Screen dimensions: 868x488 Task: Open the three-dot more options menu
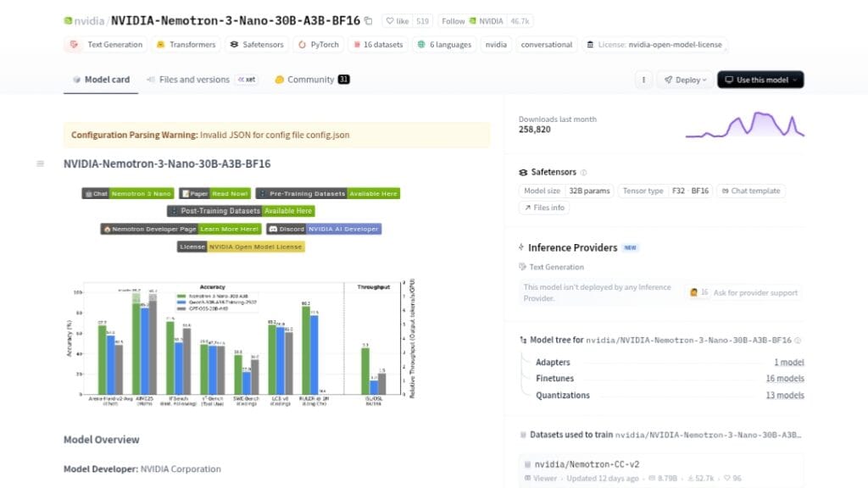click(643, 80)
